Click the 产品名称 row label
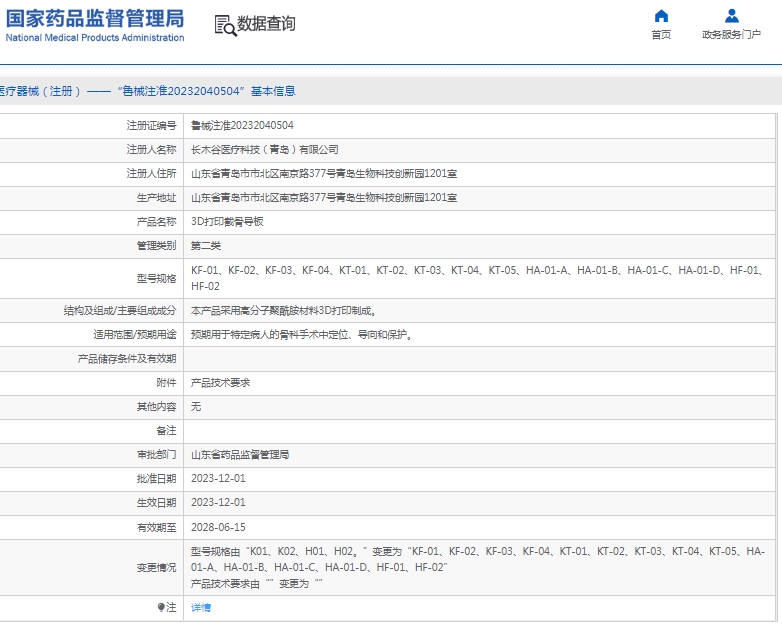Viewport: 782px width, 627px height. click(x=157, y=221)
